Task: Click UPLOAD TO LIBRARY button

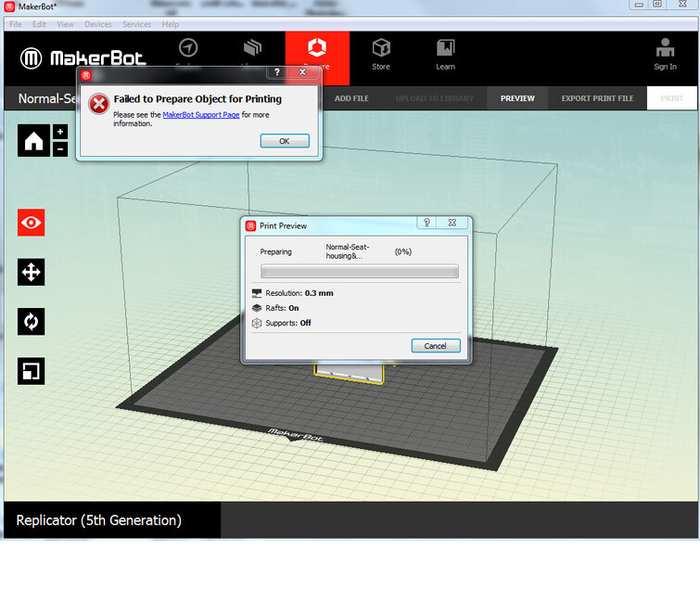Action: click(x=434, y=98)
